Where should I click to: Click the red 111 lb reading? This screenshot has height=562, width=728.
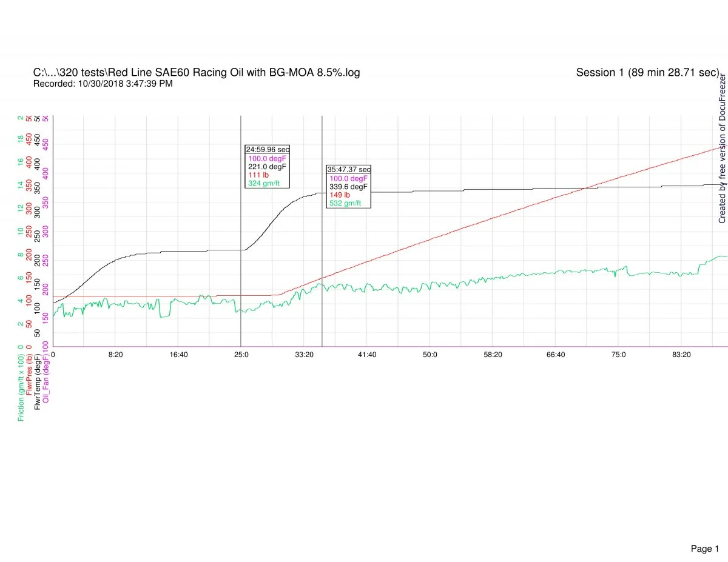pyautogui.click(x=258, y=175)
